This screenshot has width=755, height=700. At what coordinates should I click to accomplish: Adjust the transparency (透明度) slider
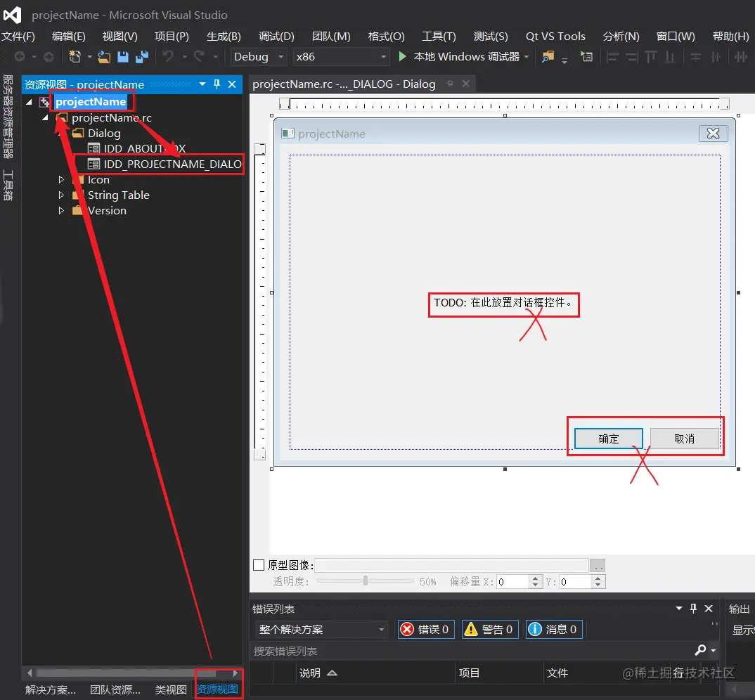click(x=366, y=581)
